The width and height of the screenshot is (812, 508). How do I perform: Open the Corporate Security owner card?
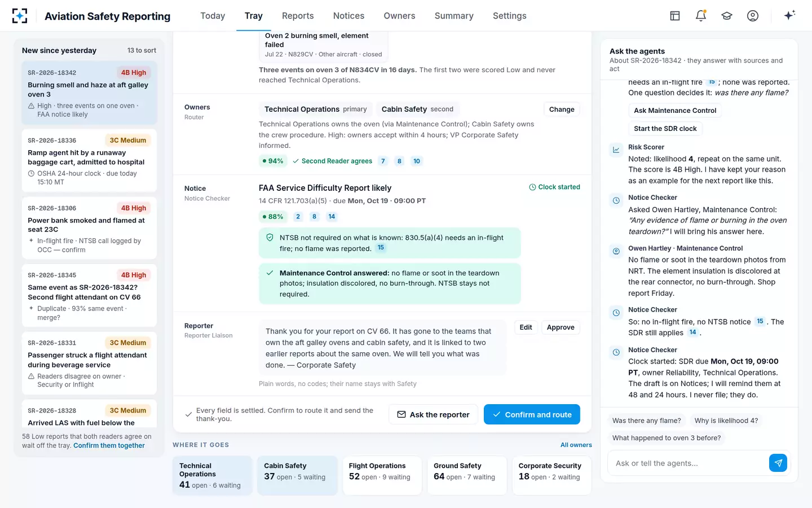click(x=551, y=475)
